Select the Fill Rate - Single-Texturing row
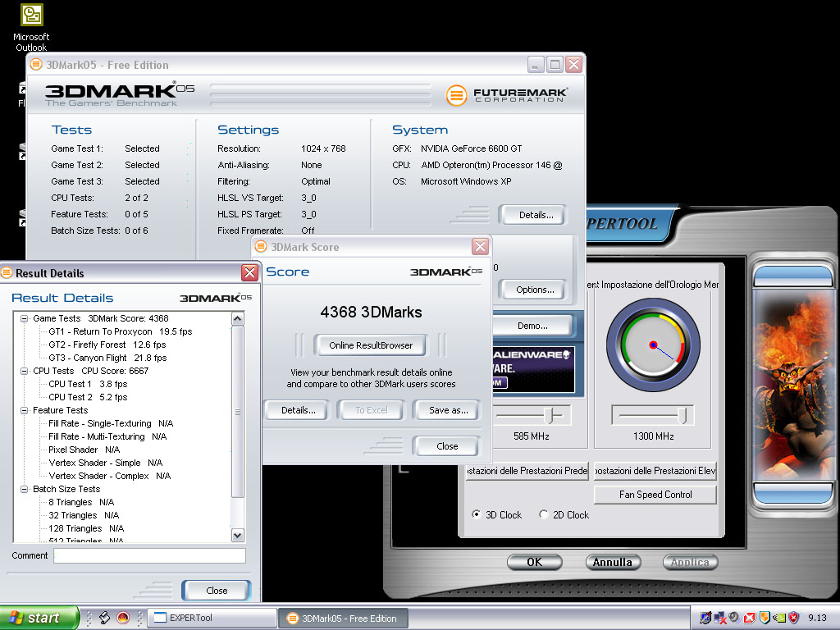 click(x=111, y=423)
